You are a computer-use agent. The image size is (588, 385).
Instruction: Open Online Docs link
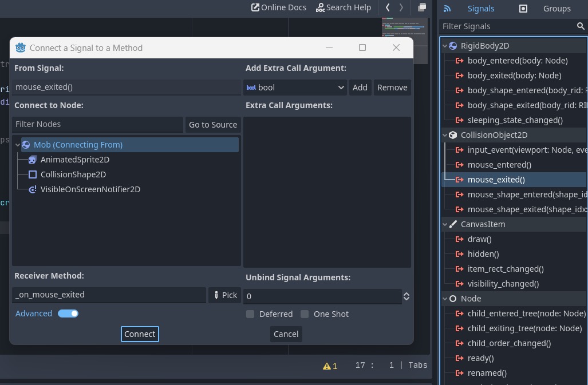(279, 7)
